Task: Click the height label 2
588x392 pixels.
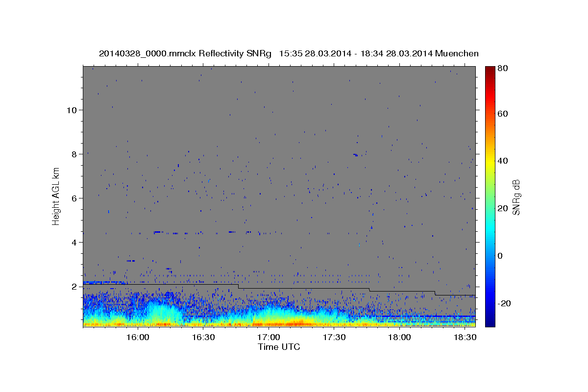Action: [x=74, y=286]
